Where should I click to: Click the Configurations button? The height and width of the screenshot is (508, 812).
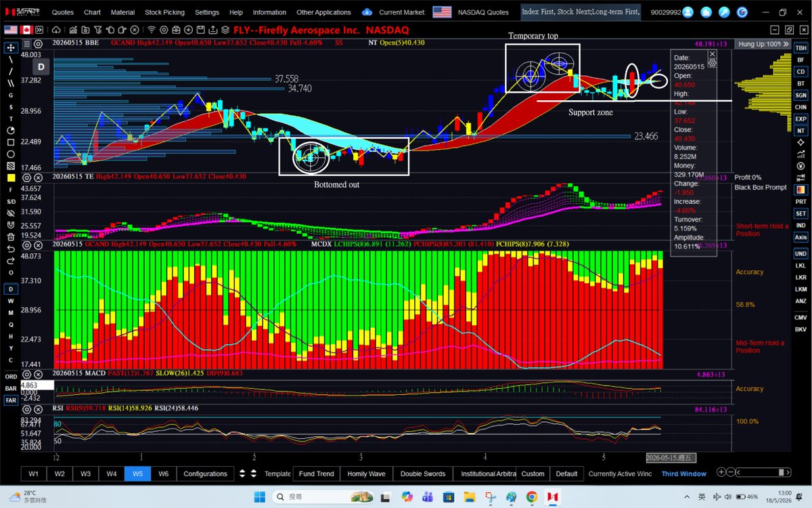[x=206, y=473]
